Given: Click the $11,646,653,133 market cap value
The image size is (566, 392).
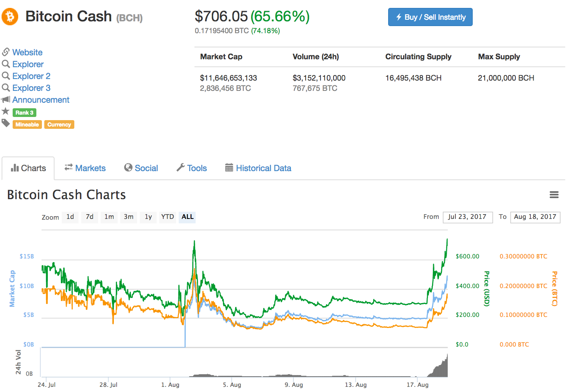Looking at the screenshot, I should [x=228, y=78].
